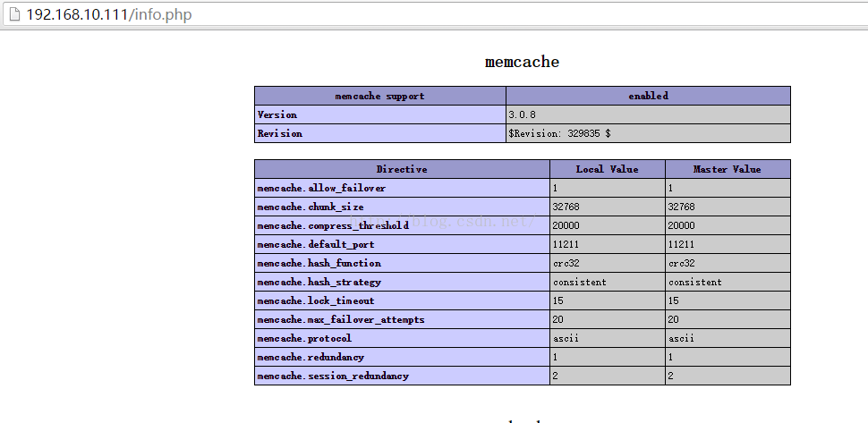Image resolution: width=868 pixels, height=423 pixels.
Task: Select the 'Directive' column header
Action: pyautogui.click(x=402, y=169)
